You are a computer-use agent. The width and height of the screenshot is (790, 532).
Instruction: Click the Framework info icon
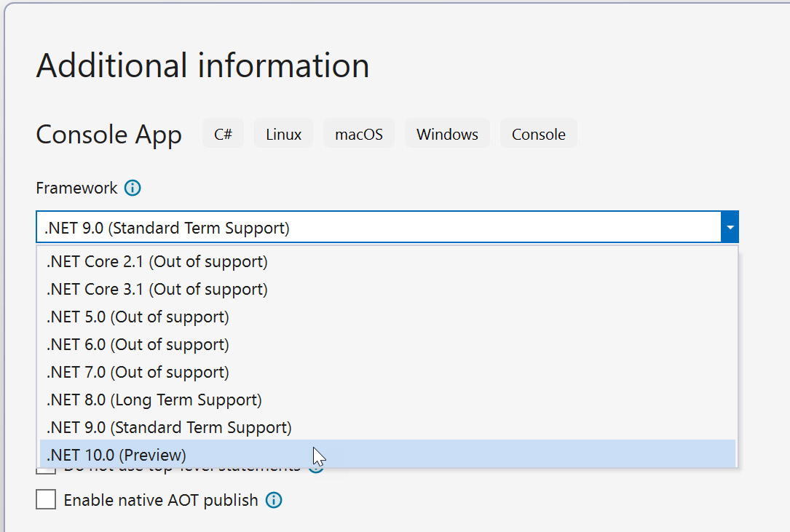point(133,188)
